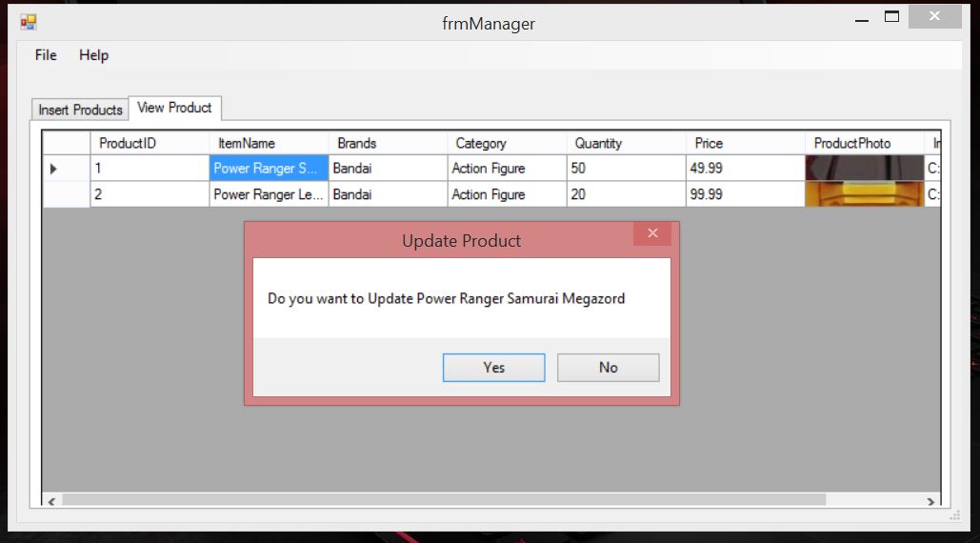The height and width of the screenshot is (543, 980).
Task: Select the quantity cell showing 20
Action: pyautogui.click(x=624, y=194)
